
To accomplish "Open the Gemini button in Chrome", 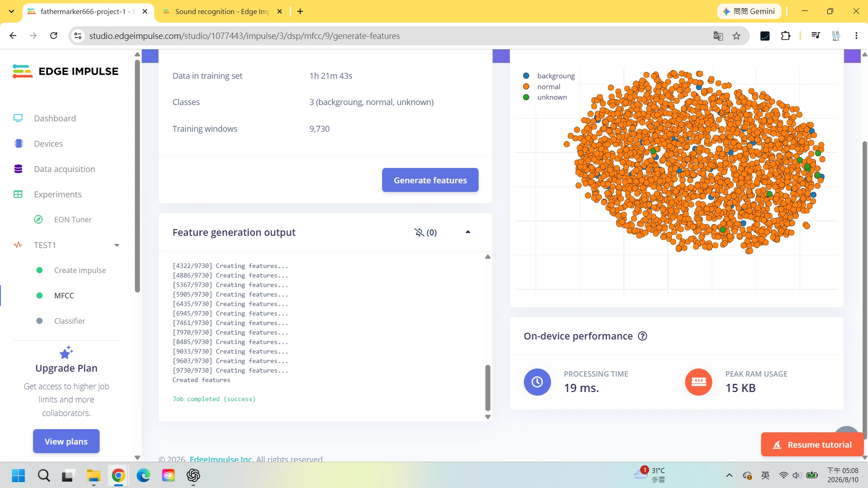I will click(749, 11).
